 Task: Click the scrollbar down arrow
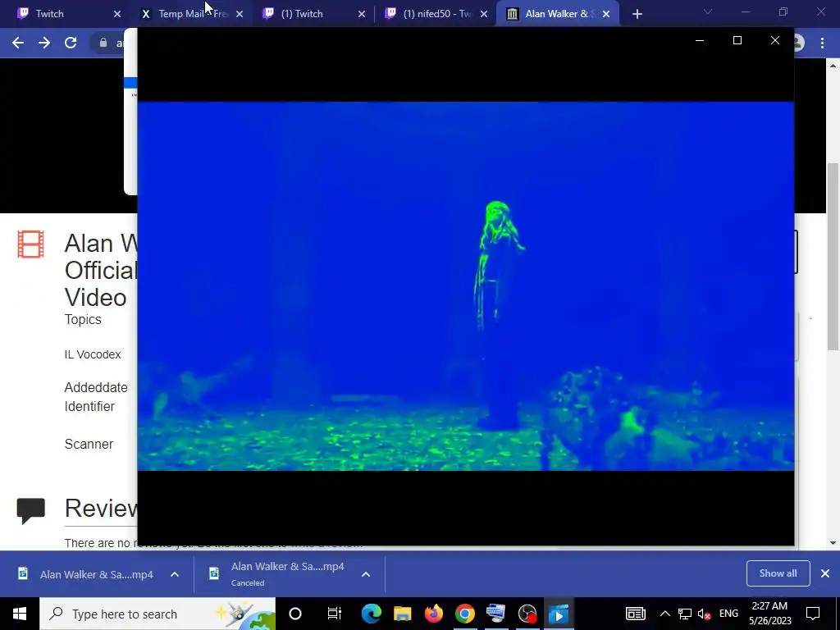(833, 543)
